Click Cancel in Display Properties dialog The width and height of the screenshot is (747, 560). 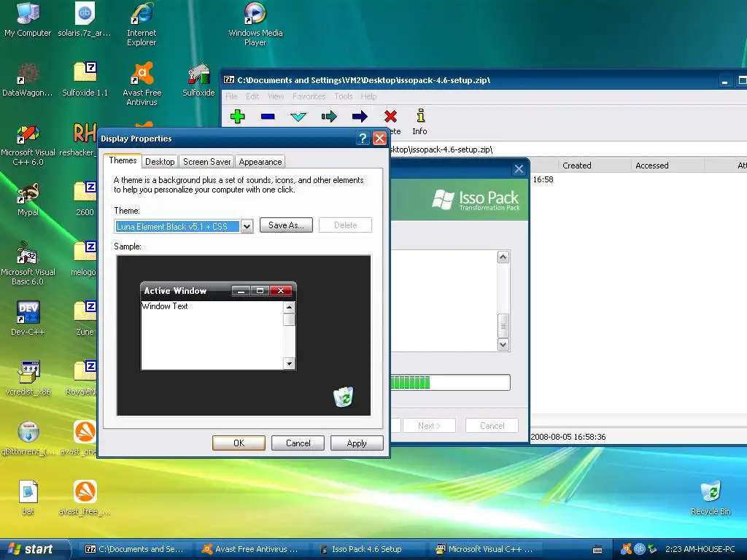298,443
